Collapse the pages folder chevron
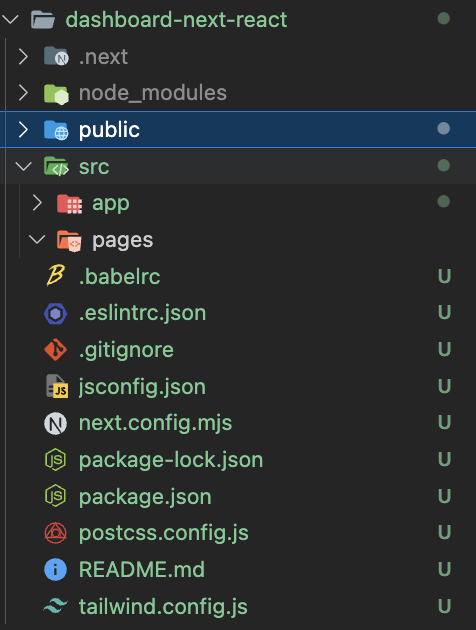Viewport: 476px width, 630px height. point(37,240)
